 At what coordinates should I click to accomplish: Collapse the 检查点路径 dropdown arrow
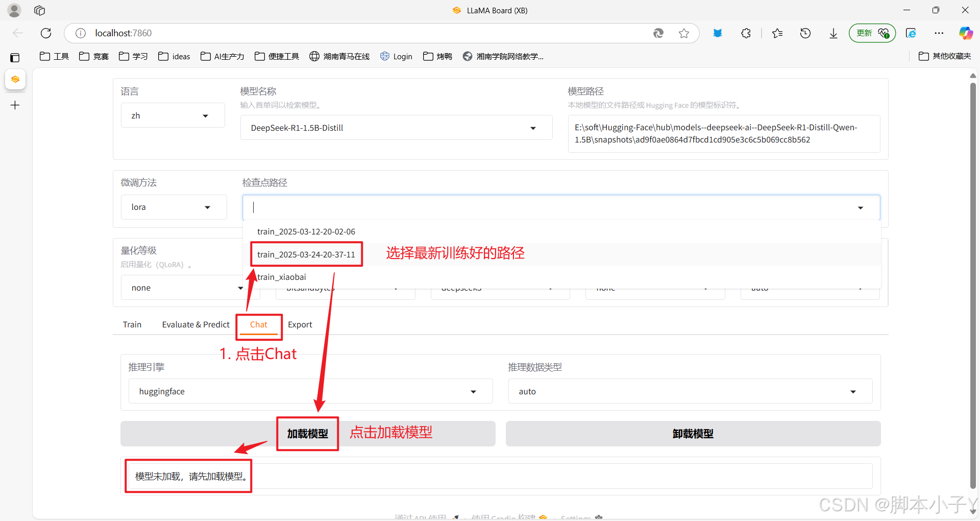point(861,208)
